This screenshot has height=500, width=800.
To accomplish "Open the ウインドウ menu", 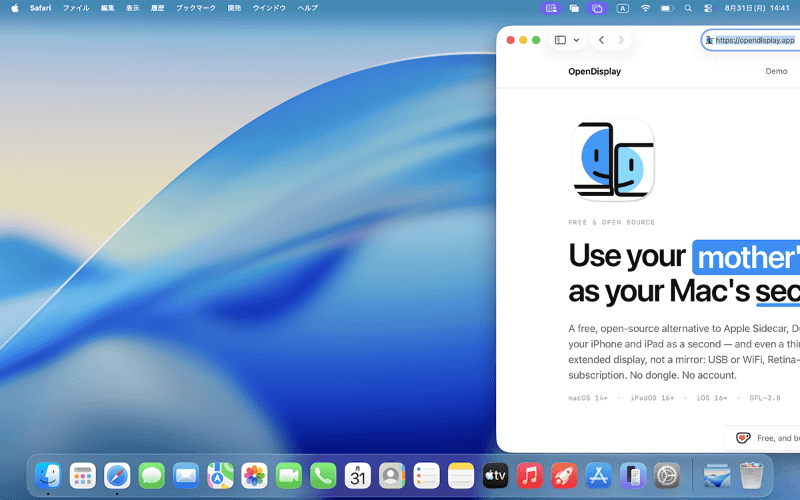I will [269, 8].
